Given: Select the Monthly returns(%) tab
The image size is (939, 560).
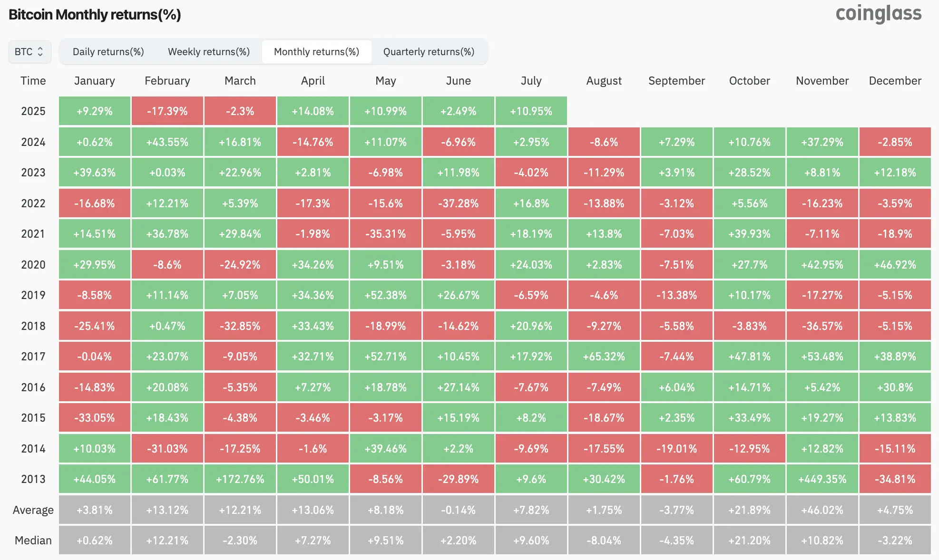Looking at the screenshot, I should tap(316, 52).
